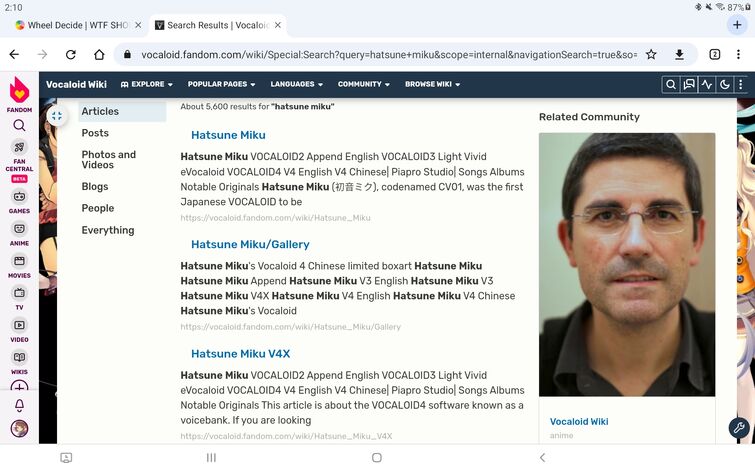
Task: Bookmark the page with the star icon
Action: click(651, 54)
